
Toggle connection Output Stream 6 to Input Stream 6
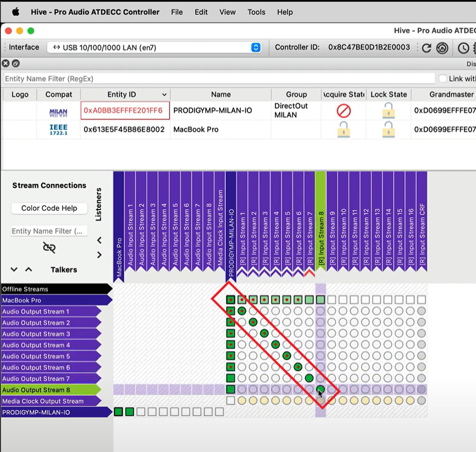pos(298,367)
